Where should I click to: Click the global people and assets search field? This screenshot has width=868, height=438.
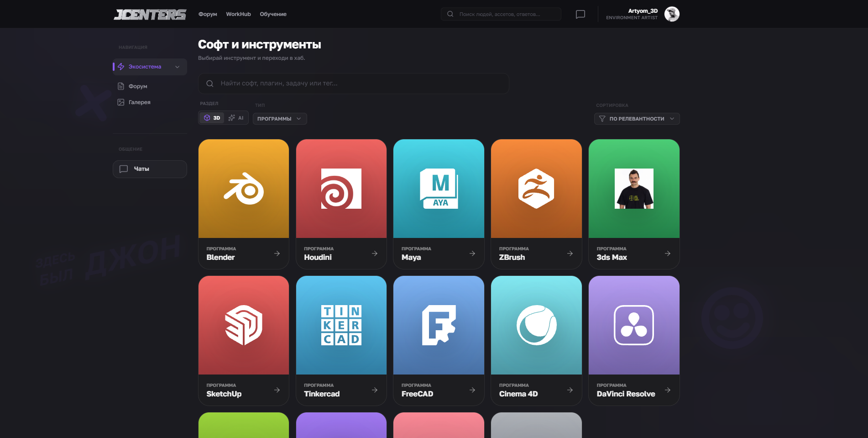click(x=501, y=14)
